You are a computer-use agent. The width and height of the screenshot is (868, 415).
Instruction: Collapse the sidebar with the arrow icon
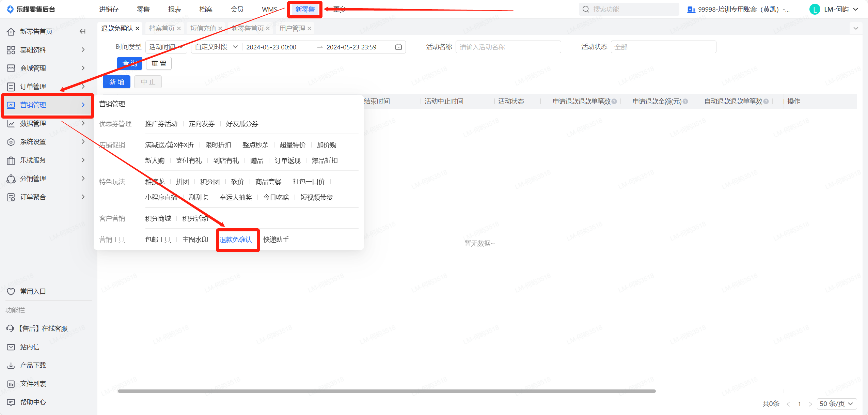(x=82, y=31)
